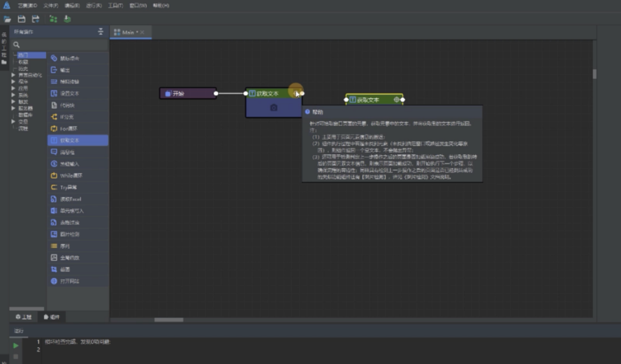Select the image detection operation icon
This screenshot has width=621, height=364.
pos(54,234)
